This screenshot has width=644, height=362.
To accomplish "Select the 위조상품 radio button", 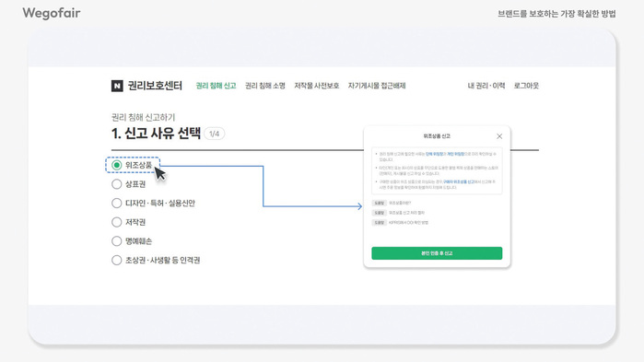I will pyautogui.click(x=117, y=165).
